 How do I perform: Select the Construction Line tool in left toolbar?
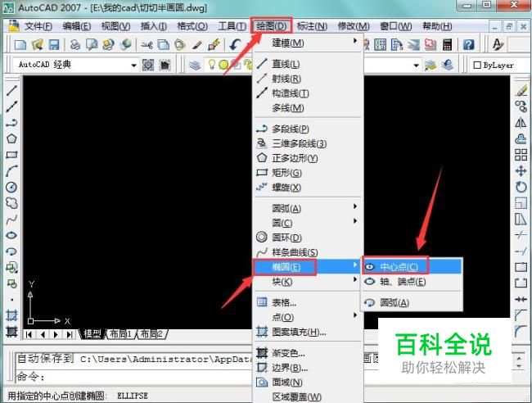click(x=11, y=106)
